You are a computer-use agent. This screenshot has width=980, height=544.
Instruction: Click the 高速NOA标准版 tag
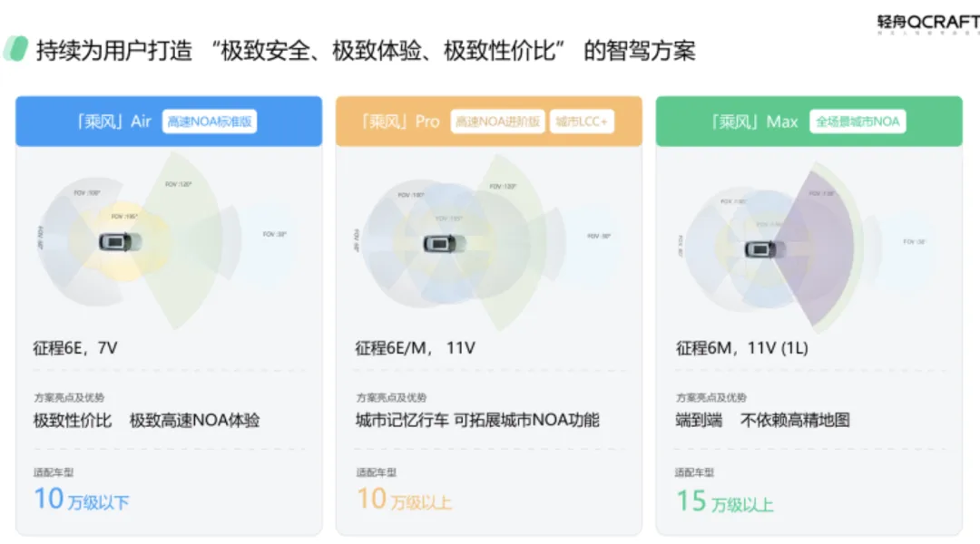210,121
